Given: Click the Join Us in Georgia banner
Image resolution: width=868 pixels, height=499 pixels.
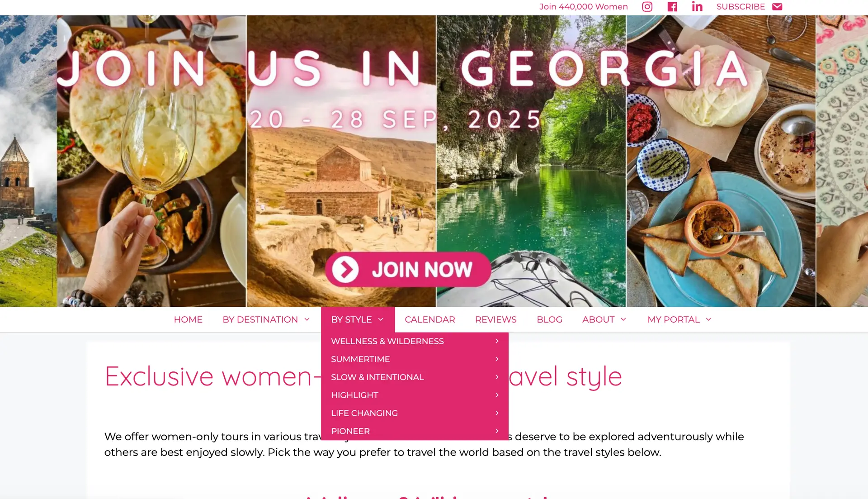Looking at the screenshot, I should pyautogui.click(x=434, y=161).
